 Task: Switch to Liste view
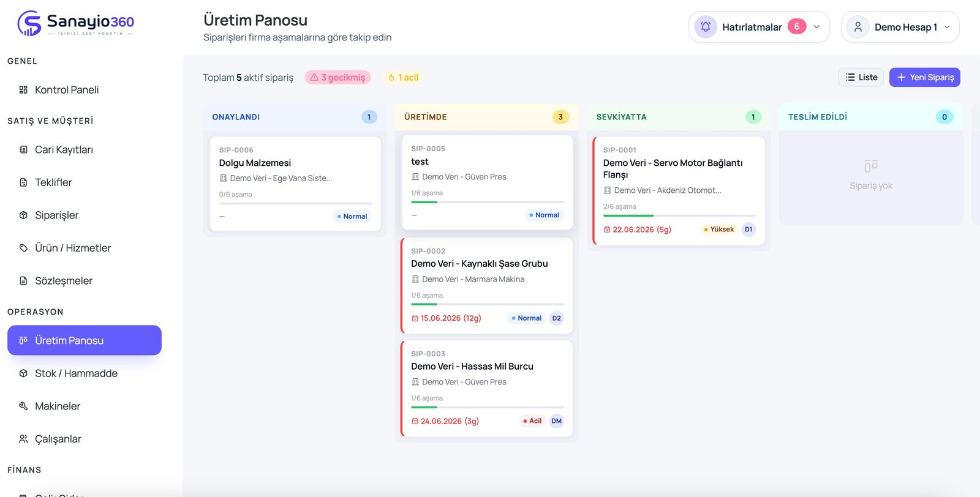(x=861, y=77)
